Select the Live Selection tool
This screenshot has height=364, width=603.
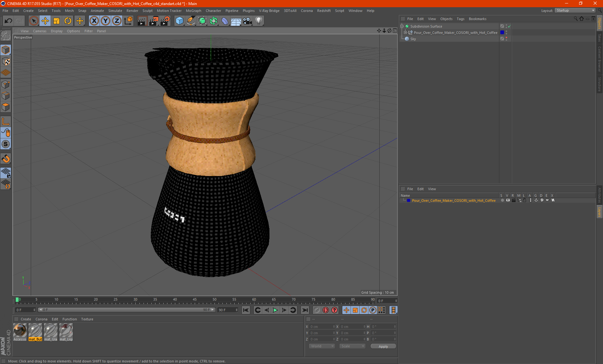(34, 21)
